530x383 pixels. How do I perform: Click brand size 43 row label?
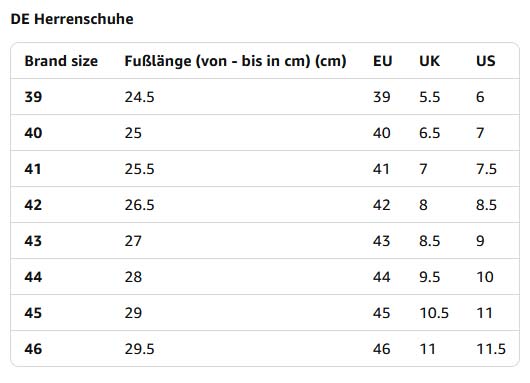coord(33,241)
